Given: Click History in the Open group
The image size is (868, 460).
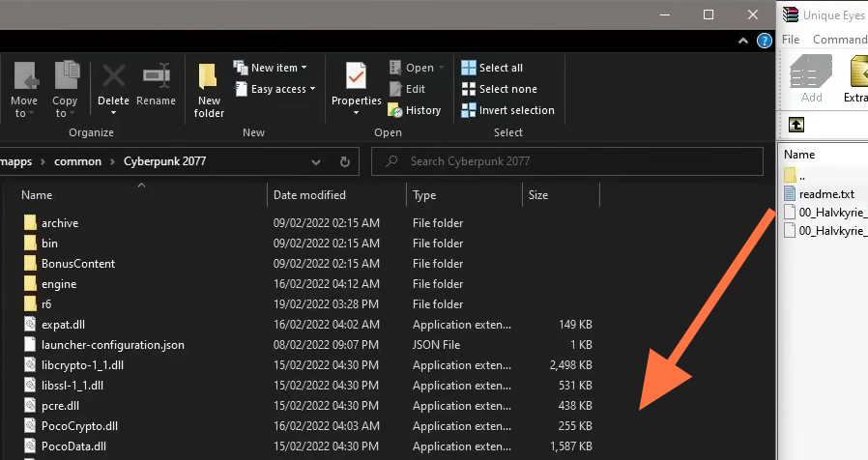Looking at the screenshot, I should tap(414, 111).
